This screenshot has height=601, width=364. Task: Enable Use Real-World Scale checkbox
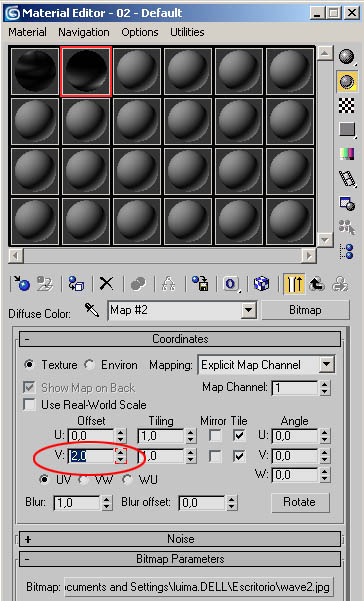point(29,405)
